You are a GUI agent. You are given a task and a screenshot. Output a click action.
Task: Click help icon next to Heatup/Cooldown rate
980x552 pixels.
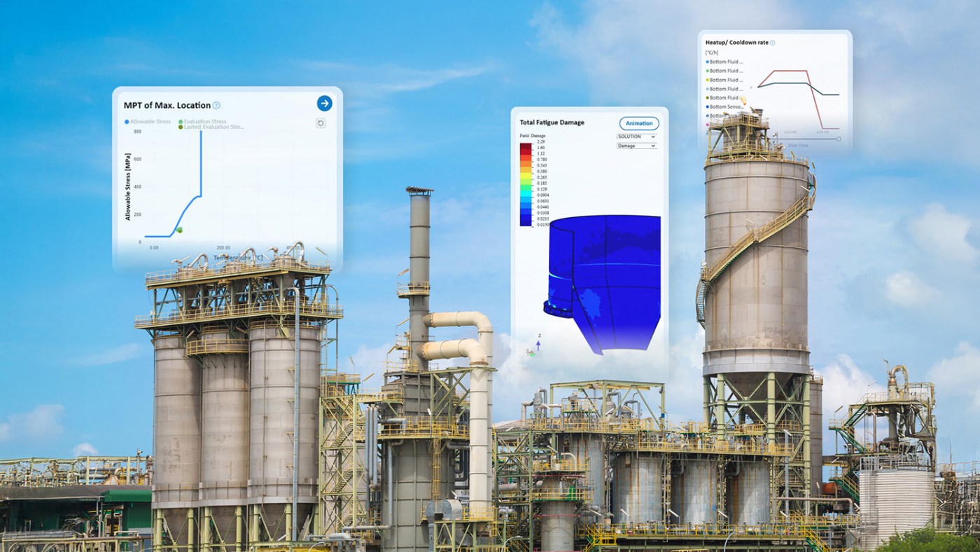[773, 43]
